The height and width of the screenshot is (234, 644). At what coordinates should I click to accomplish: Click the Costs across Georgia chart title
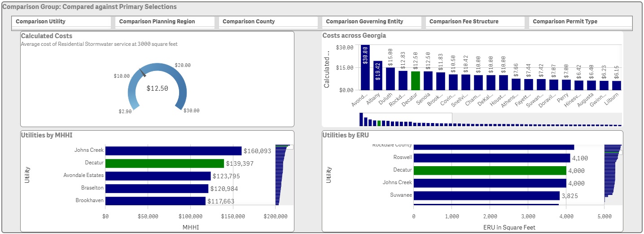click(x=354, y=35)
